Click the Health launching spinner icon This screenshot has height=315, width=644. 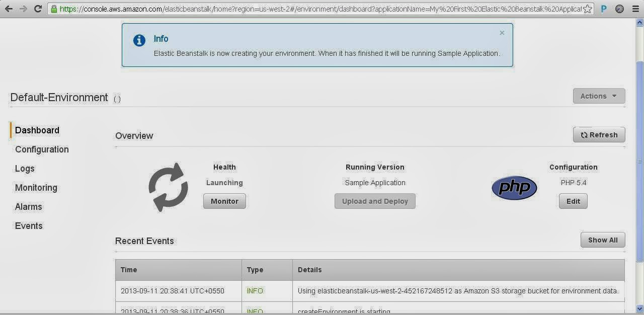pos(168,187)
